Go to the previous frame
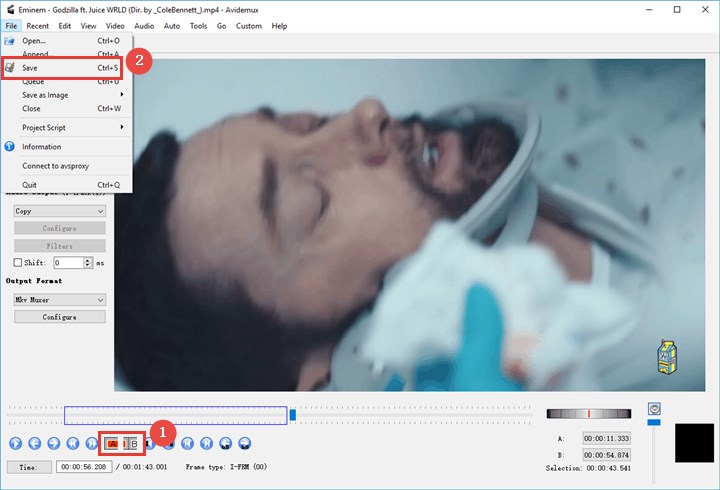720x490 pixels. 34,443
